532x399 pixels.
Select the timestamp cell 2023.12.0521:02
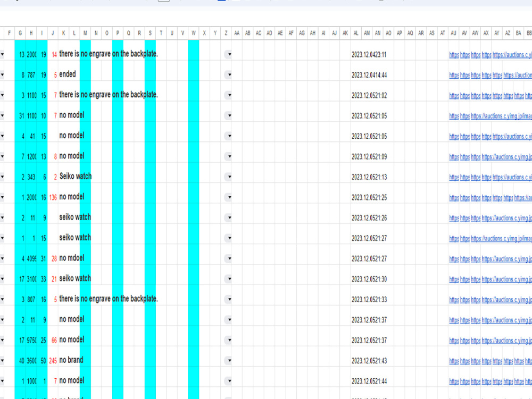[369, 96]
